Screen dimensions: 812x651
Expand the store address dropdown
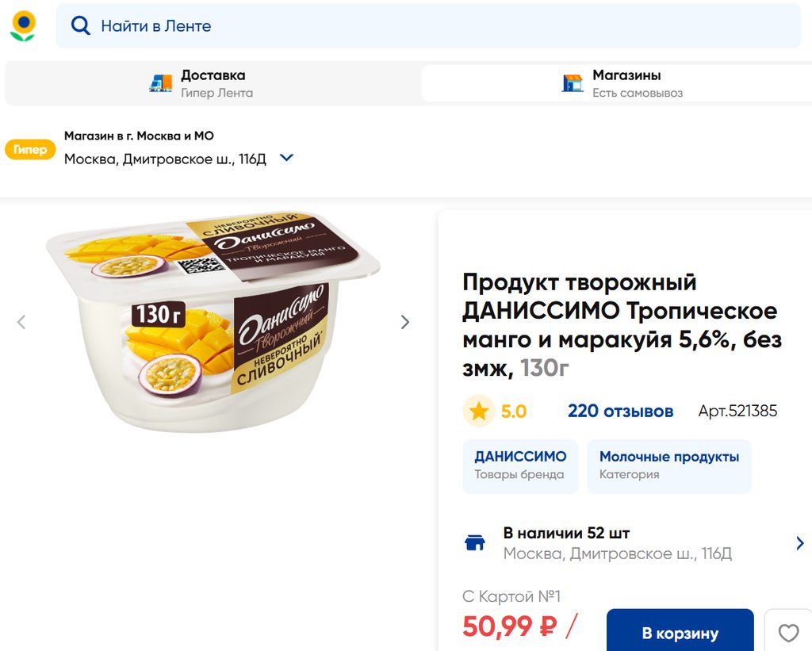(287, 158)
